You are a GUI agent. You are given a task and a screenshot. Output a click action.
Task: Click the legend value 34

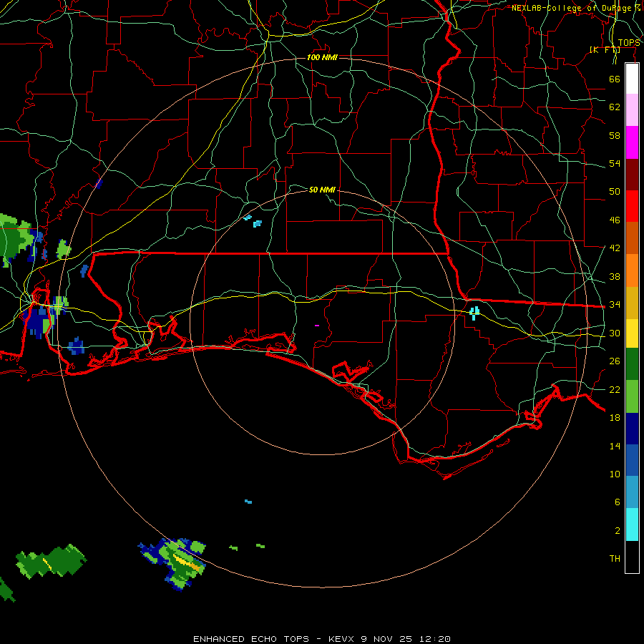click(615, 305)
